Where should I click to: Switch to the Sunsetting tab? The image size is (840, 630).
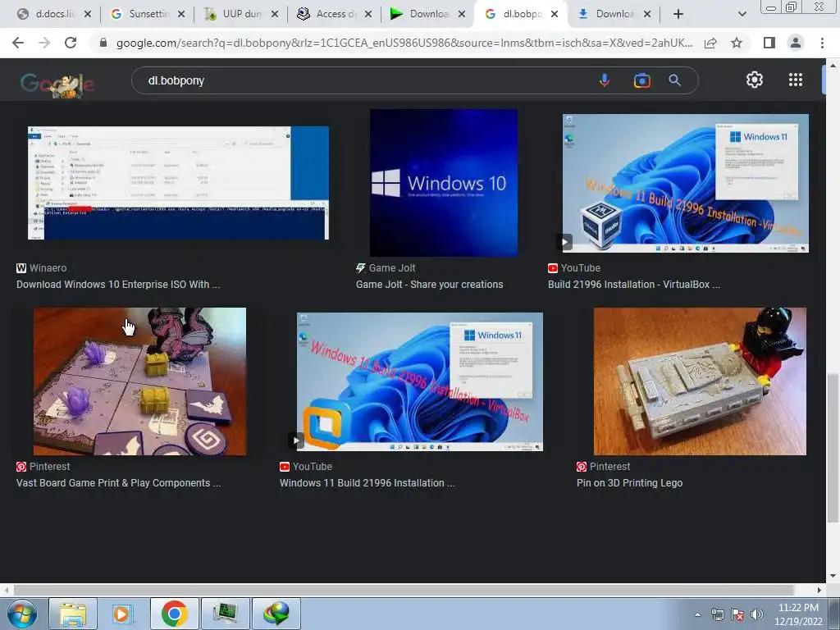click(x=147, y=14)
